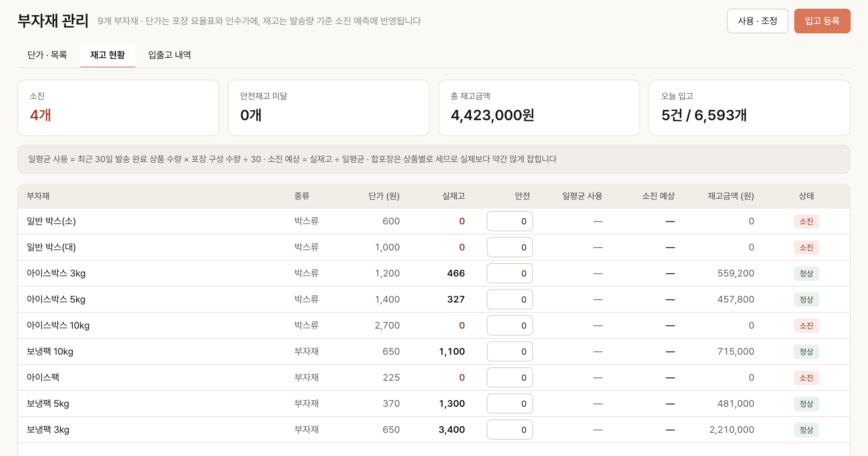Click stock value 1,100 for 보냉팩 10kg
The image size is (868, 456).
pos(452,351)
